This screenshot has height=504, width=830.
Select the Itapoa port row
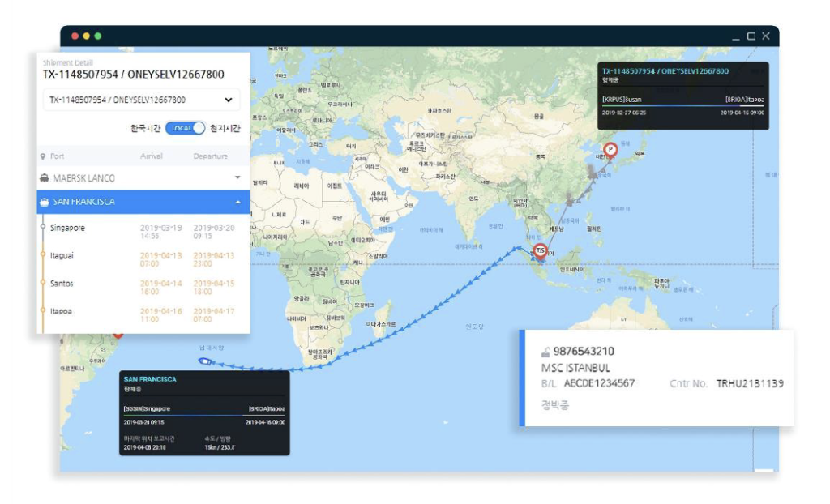[143, 314]
